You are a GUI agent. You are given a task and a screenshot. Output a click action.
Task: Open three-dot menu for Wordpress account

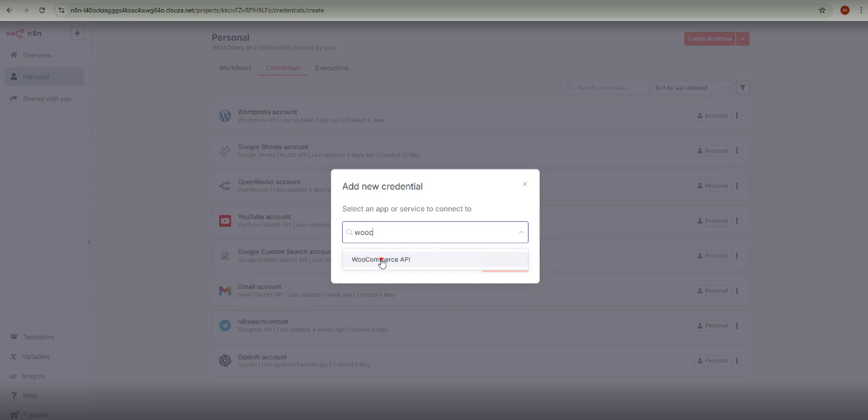[737, 116]
